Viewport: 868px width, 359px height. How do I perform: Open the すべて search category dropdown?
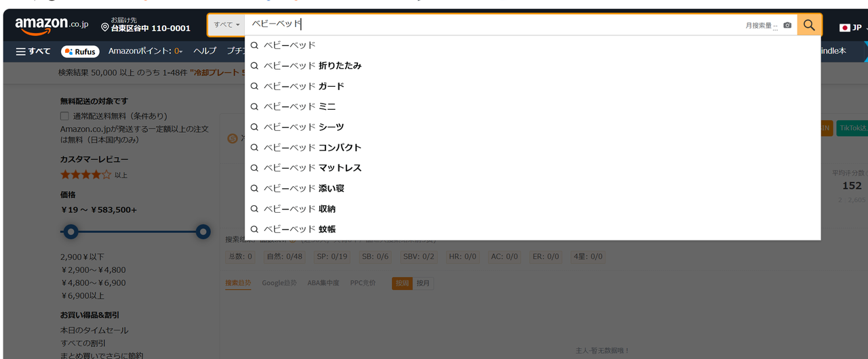click(x=226, y=25)
